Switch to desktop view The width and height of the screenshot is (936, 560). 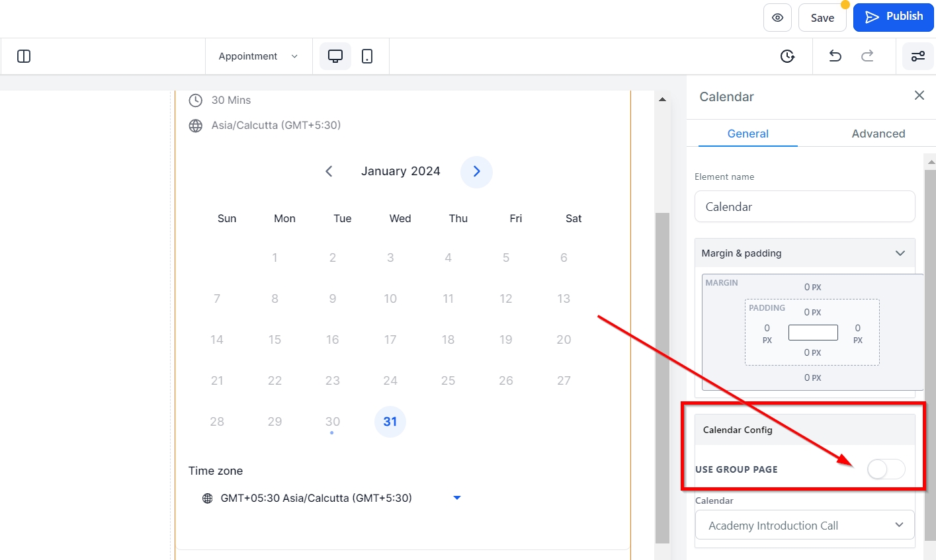coord(335,56)
